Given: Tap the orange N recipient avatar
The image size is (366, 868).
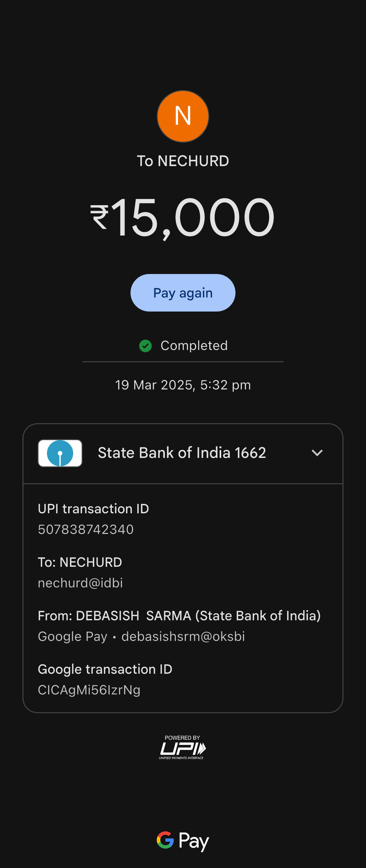Looking at the screenshot, I should point(183,116).
